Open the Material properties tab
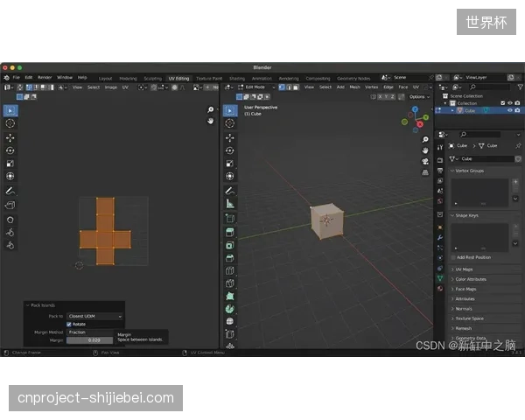This screenshot has width=525, height=420. [x=440, y=289]
